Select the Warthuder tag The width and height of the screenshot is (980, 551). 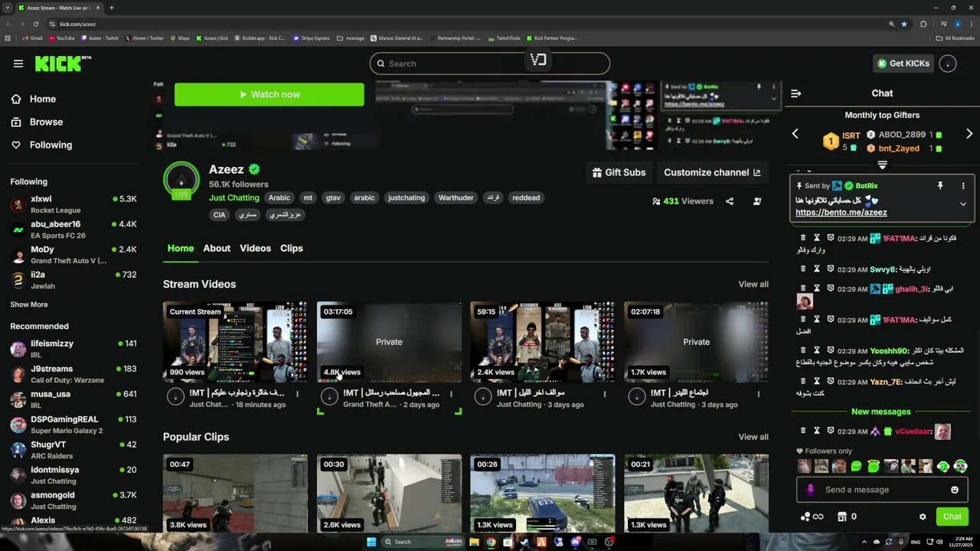click(456, 197)
